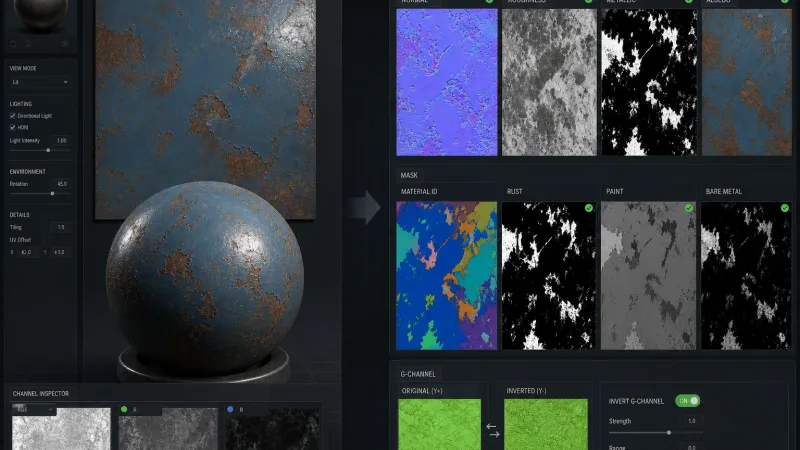This screenshot has width=800, height=450.
Task: Select the Paint mask thumbnail
Action: tap(648, 276)
